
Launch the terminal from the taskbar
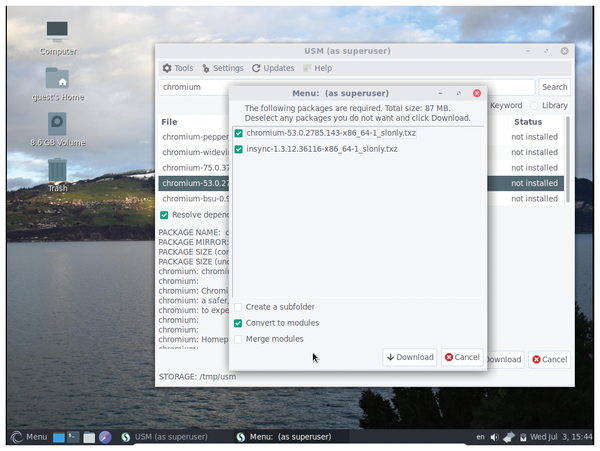tap(73, 437)
